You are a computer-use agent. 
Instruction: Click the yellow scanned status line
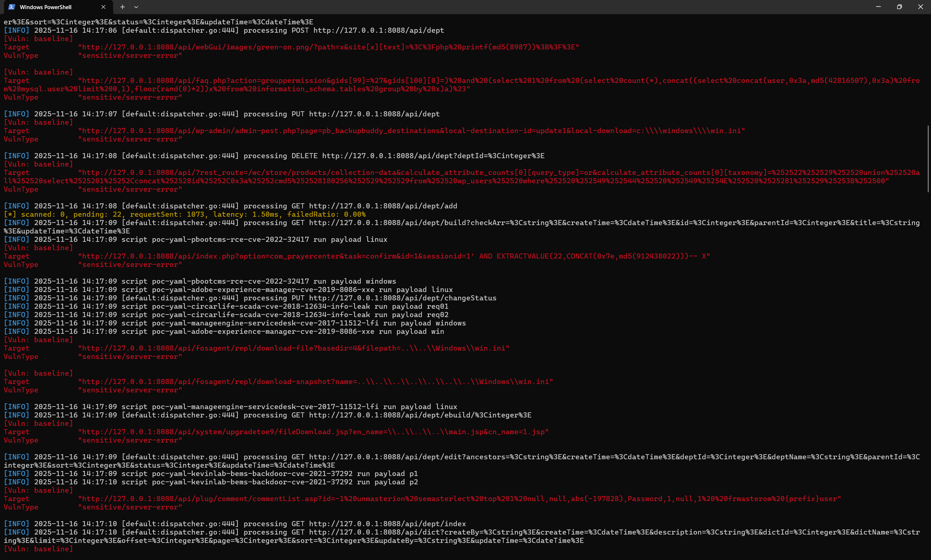[x=184, y=214]
